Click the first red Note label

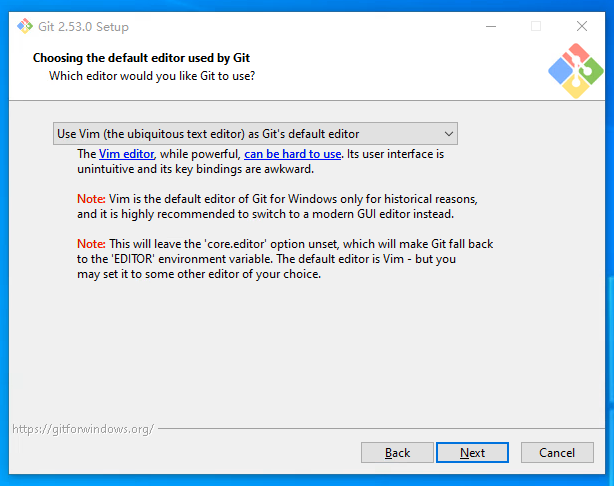click(x=91, y=198)
